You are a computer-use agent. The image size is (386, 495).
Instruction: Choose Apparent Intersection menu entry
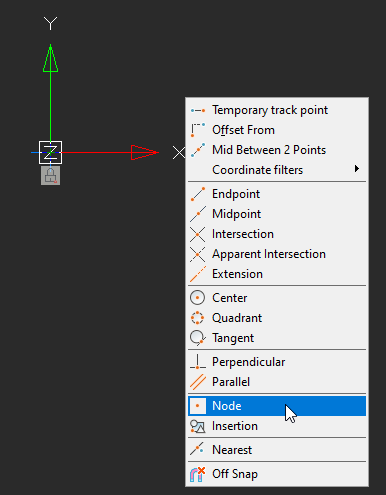click(277, 254)
